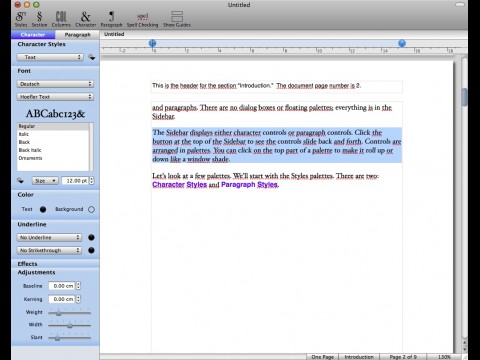The height and width of the screenshot is (360, 480).
Task: Expand the Effects palette header
Action: (x=55, y=264)
